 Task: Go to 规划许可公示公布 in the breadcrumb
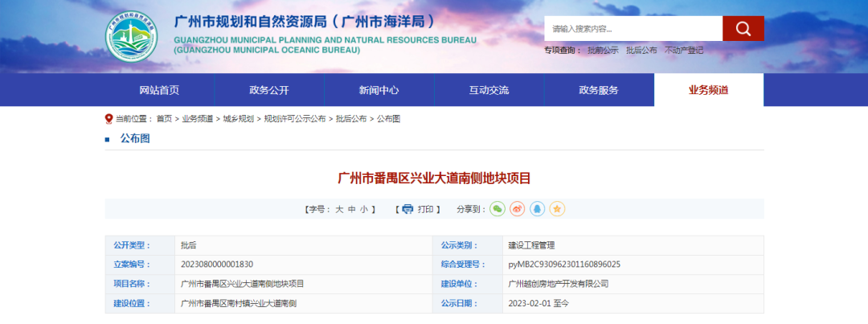click(x=295, y=119)
